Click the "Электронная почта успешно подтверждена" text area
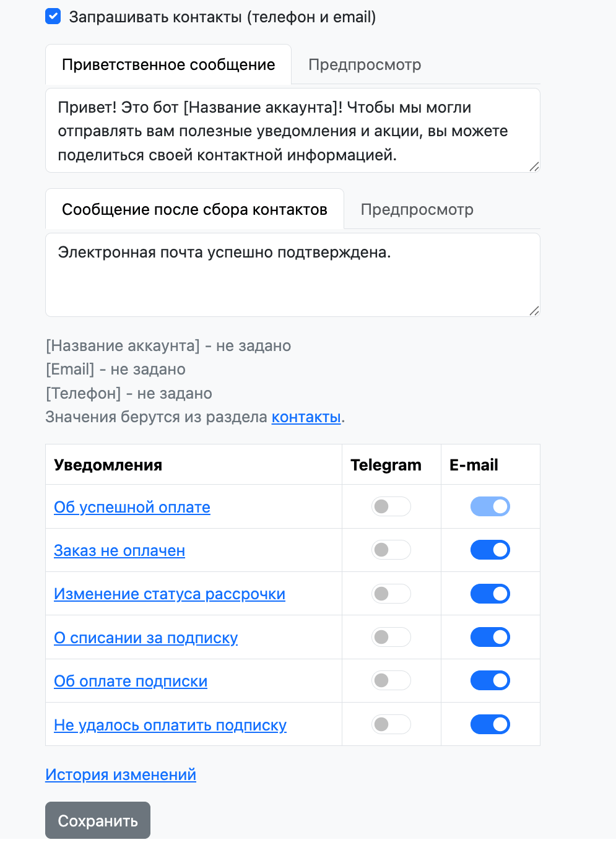The width and height of the screenshot is (616, 845). coord(292,275)
